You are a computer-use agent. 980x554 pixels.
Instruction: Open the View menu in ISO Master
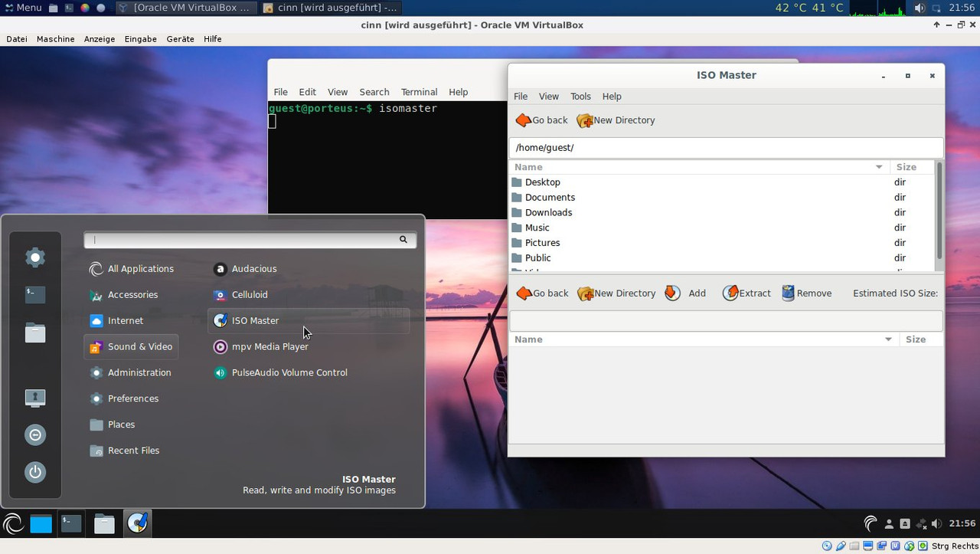[549, 97]
